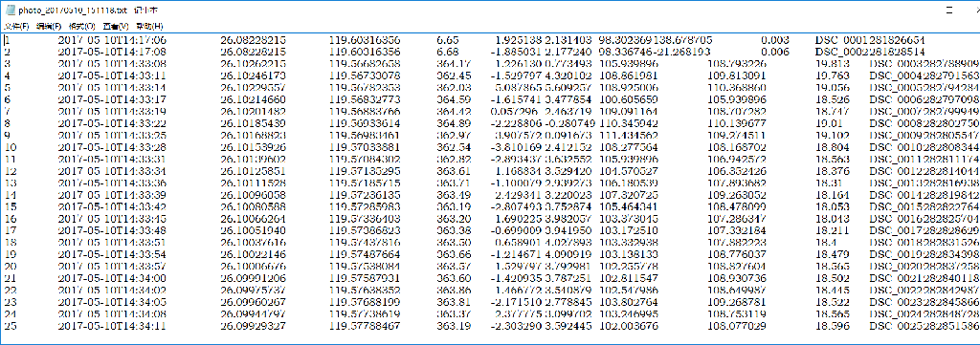
Task: Click timestamp 2017-05-10T14:34:08 in row 24
Action: [112, 315]
